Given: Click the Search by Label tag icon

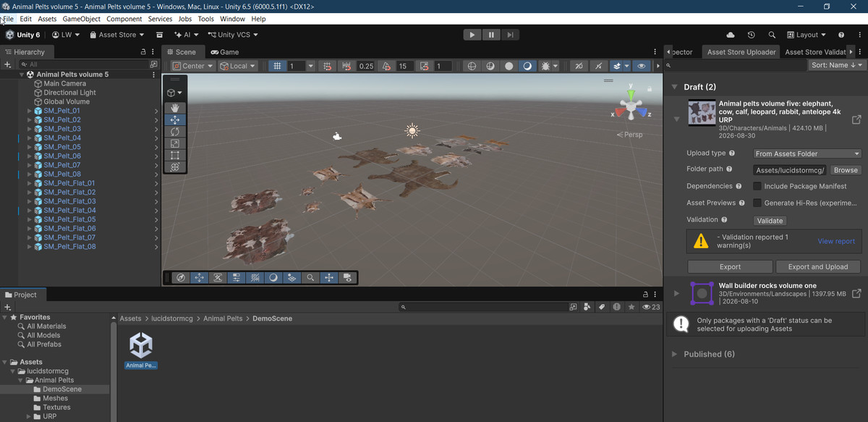Looking at the screenshot, I should [601, 307].
